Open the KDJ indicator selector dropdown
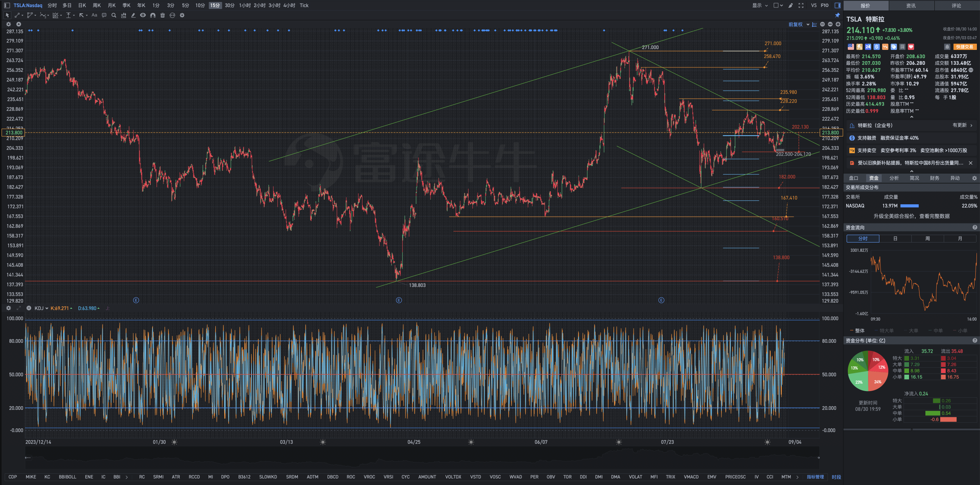 point(41,308)
